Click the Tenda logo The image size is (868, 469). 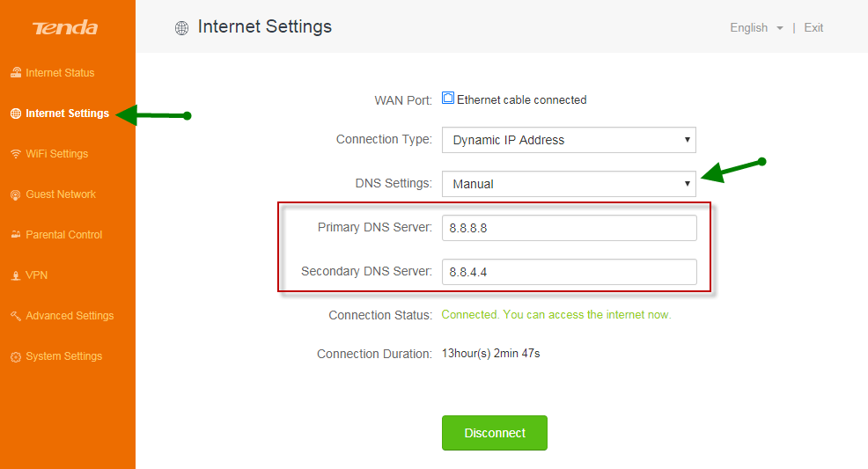[65, 27]
